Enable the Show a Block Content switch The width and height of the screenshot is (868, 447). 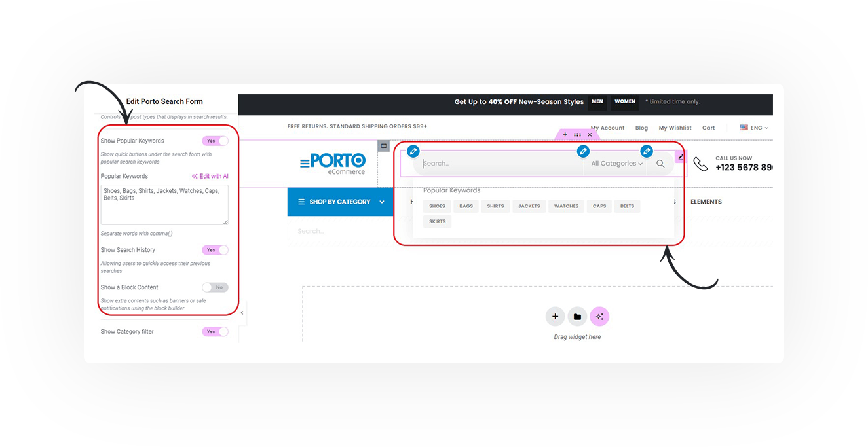pyautogui.click(x=215, y=287)
